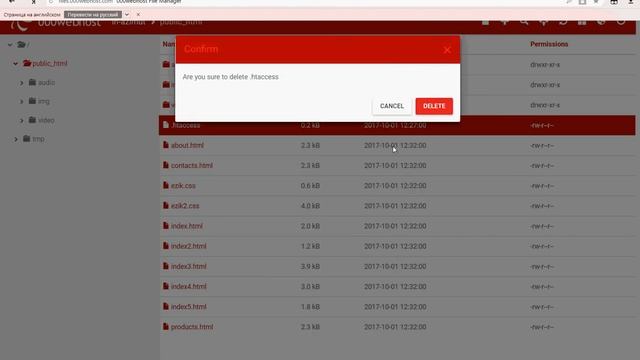Click the img folder icon in tree

(32, 101)
